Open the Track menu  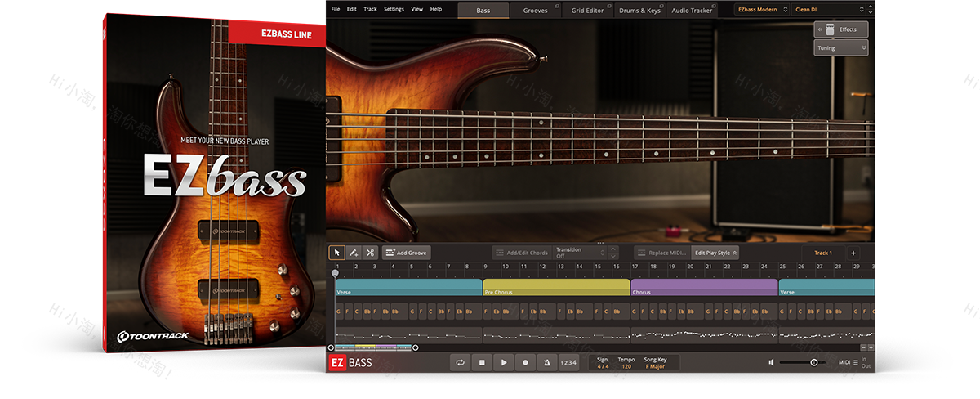[371, 9]
